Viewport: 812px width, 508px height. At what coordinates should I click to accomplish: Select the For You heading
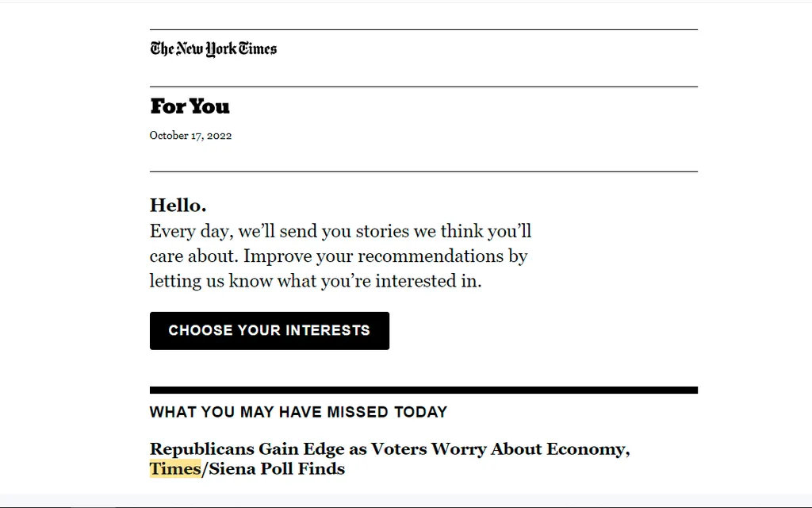pos(190,106)
